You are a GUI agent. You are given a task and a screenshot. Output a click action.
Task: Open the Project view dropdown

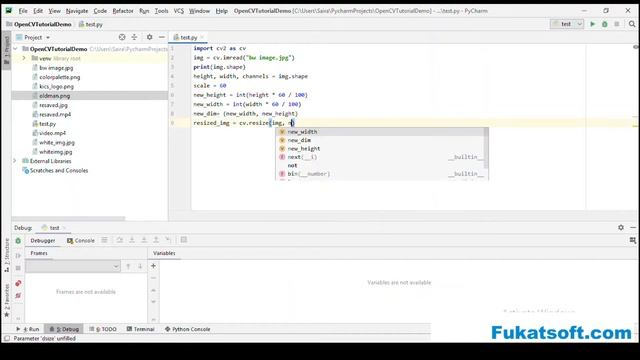pos(48,38)
